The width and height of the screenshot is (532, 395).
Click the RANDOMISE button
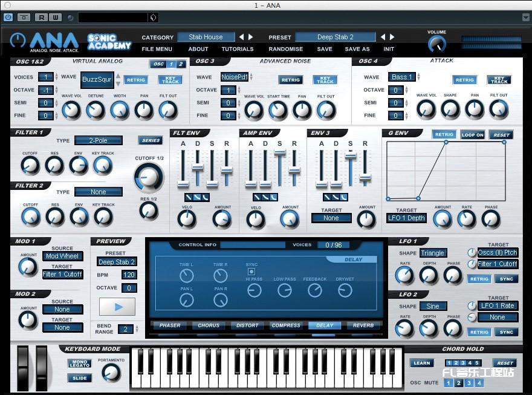point(285,49)
